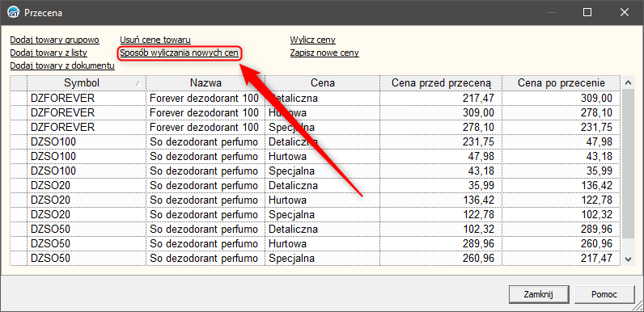Select DZFOREVER row with Hurtowa price
This screenshot has height=312, width=644.
pyautogui.click(x=316, y=112)
